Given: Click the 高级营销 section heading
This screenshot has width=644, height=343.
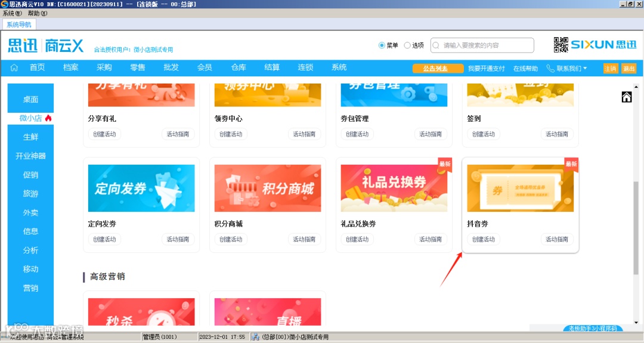Looking at the screenshot, I should (107, 276).
